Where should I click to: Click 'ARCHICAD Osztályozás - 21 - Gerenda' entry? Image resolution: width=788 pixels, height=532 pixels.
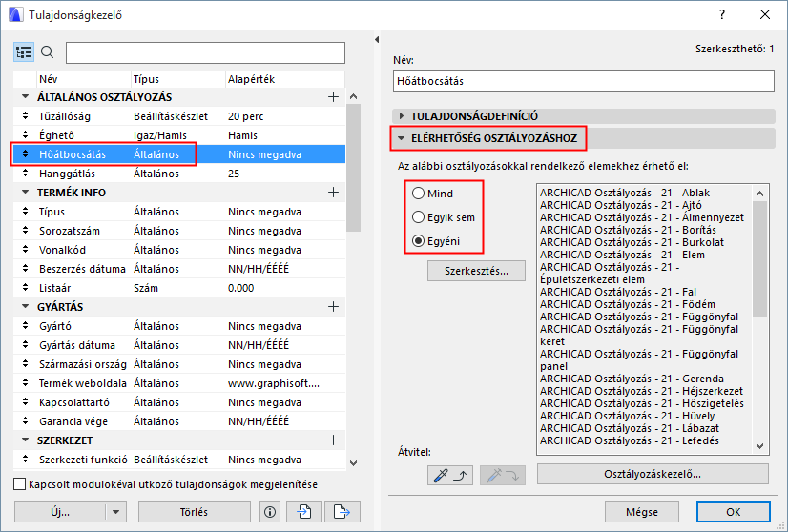[632, 379]
